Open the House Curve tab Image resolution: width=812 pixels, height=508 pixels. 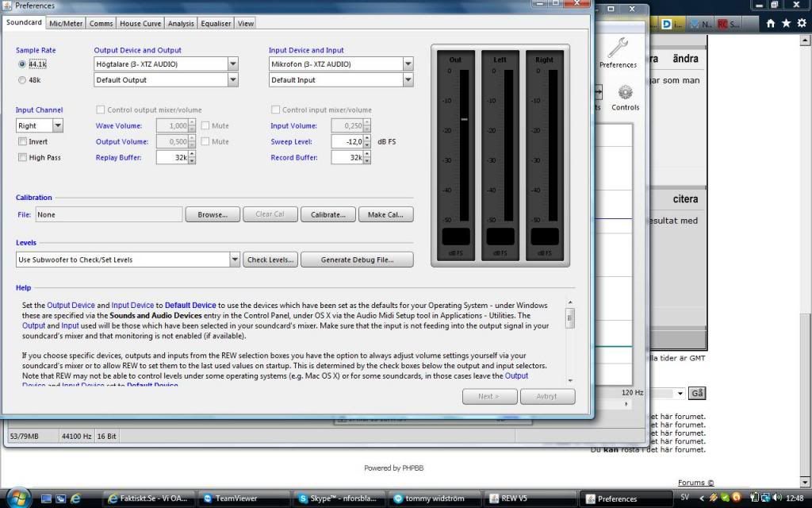140,24
